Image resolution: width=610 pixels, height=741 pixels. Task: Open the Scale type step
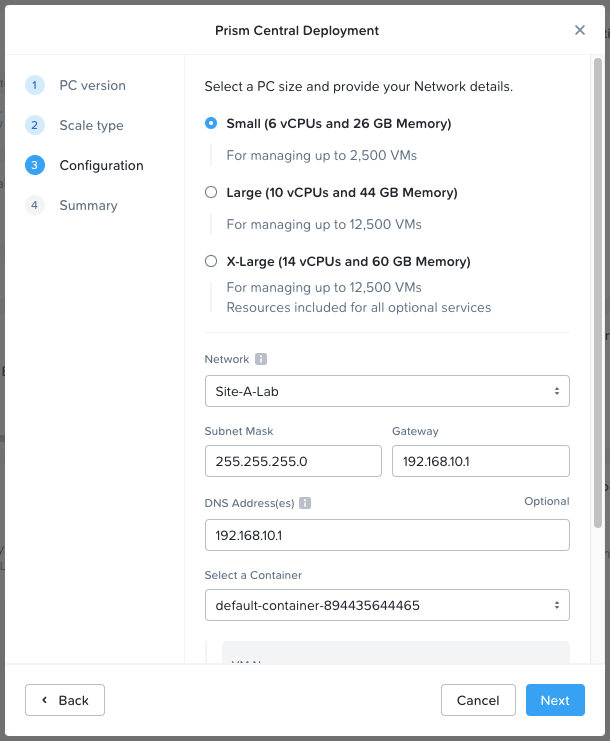(91, 125)
